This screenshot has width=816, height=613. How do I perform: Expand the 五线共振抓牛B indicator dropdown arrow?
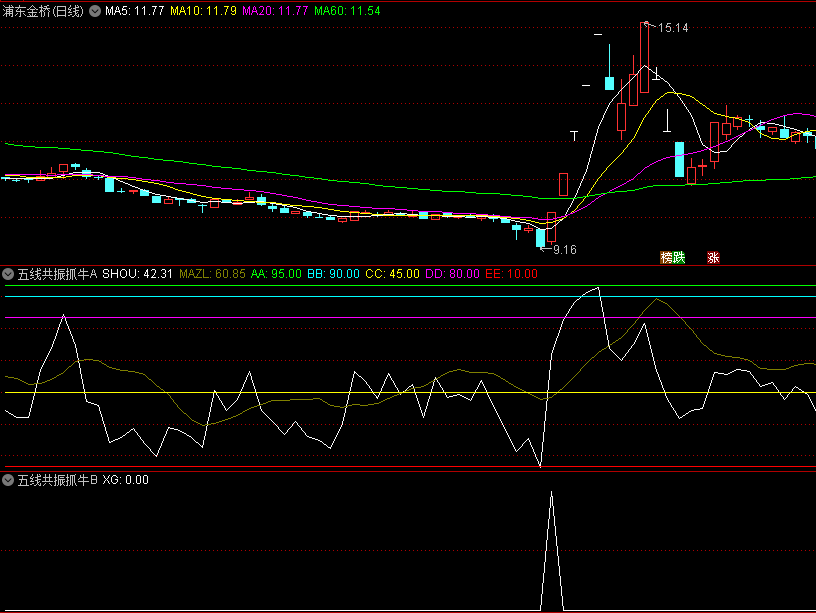point(9,480)
